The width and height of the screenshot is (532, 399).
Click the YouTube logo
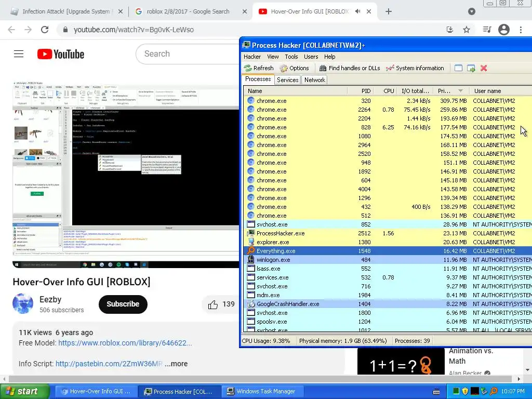pos(61,54)
